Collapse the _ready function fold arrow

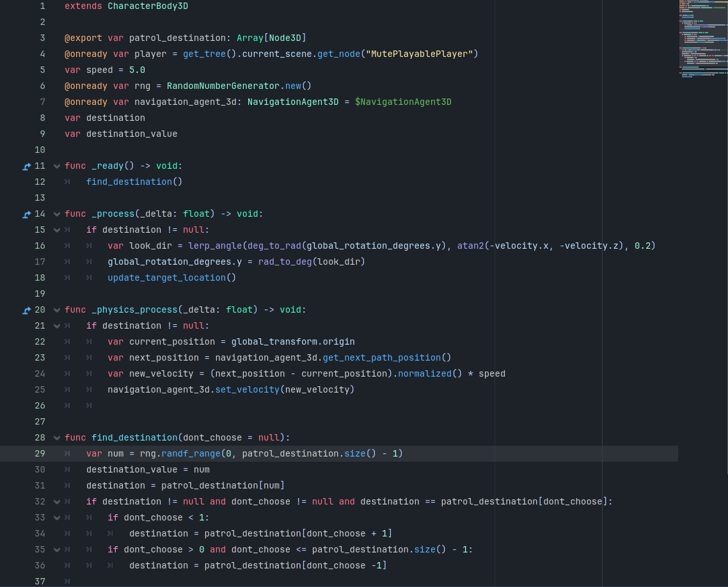tap(57, 166)
